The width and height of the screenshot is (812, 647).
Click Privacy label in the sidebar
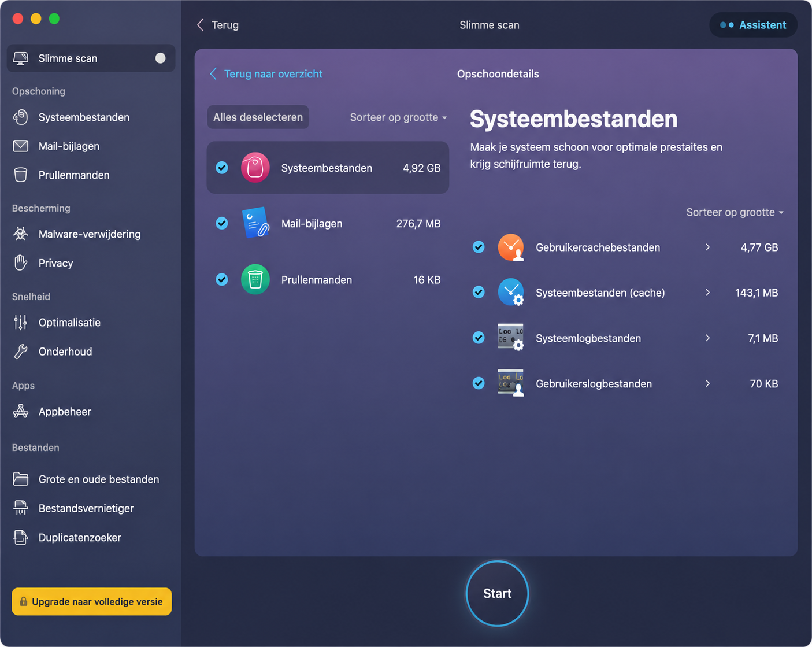pyautogui.click(x=55, y=263)
